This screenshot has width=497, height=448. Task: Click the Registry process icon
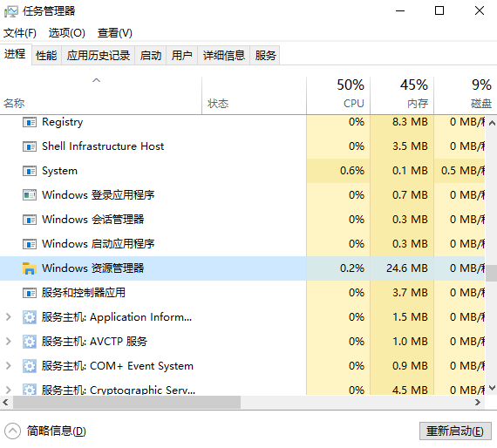pyautogui.click(x=30, y=122)
